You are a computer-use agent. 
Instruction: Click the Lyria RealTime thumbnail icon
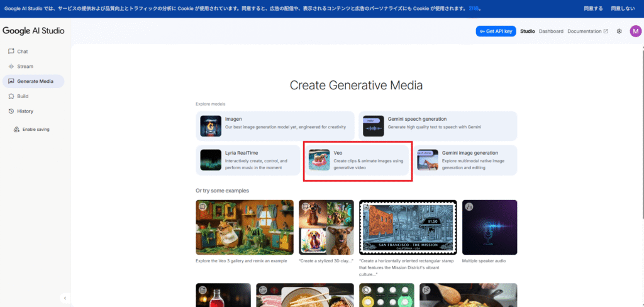(211, 160)
